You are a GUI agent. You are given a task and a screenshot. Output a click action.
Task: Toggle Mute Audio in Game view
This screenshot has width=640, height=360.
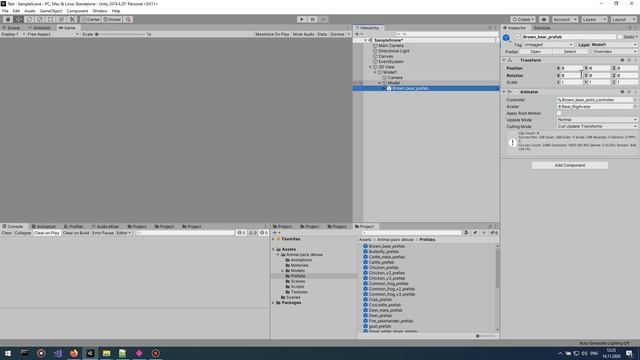coord(304,34)
